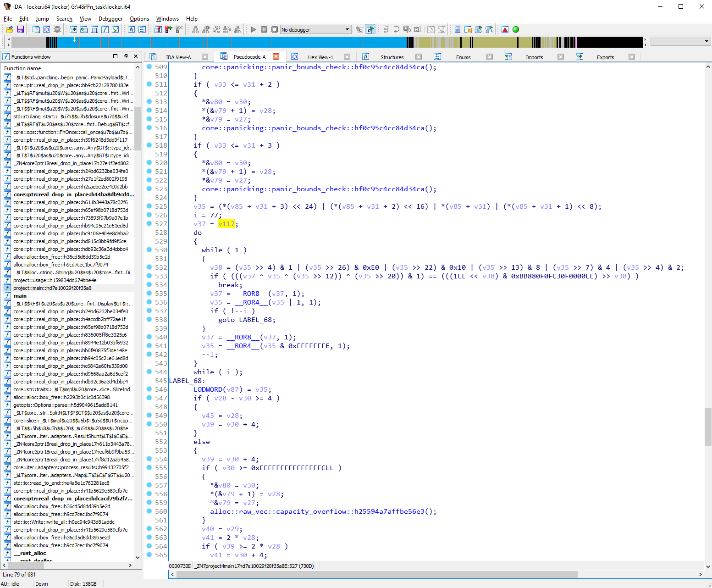Open disassembly view toolbar icon
Image resolution: width=712 pixels, height=588 pixels.
(x=36, y=29)
